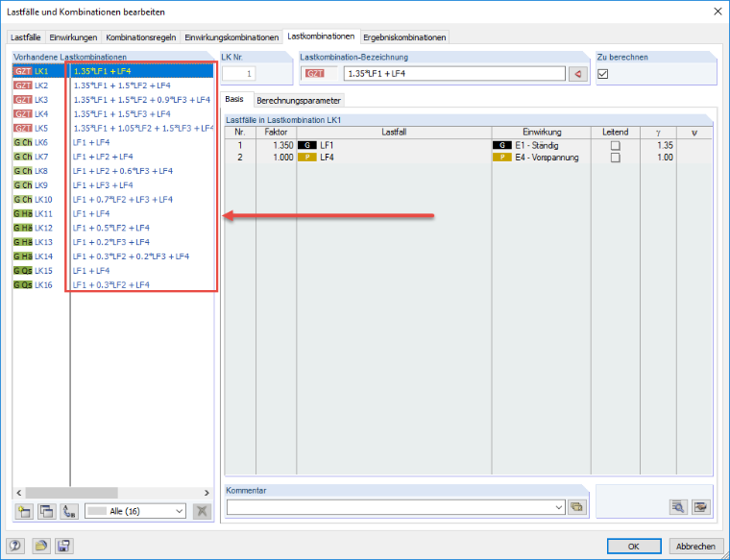Switch to the Einwirkungen tab
This screenshot has width=730, height=560.
(74, 37)
